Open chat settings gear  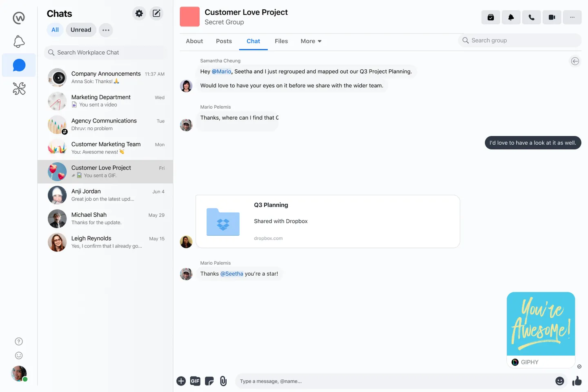tap(139, 13)
